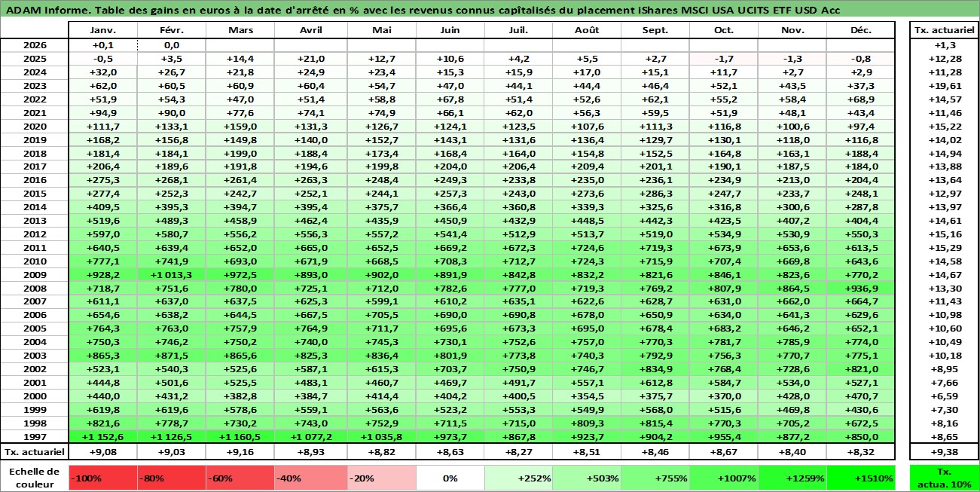The image size is (980, 492).
Task: Select the 'Janv.' column header
Action: (102, 30)
